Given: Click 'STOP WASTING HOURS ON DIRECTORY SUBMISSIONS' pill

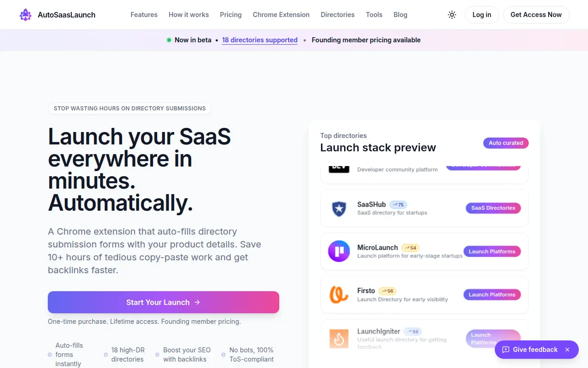Looking at the screenshot, I should (x=130, y=109).
